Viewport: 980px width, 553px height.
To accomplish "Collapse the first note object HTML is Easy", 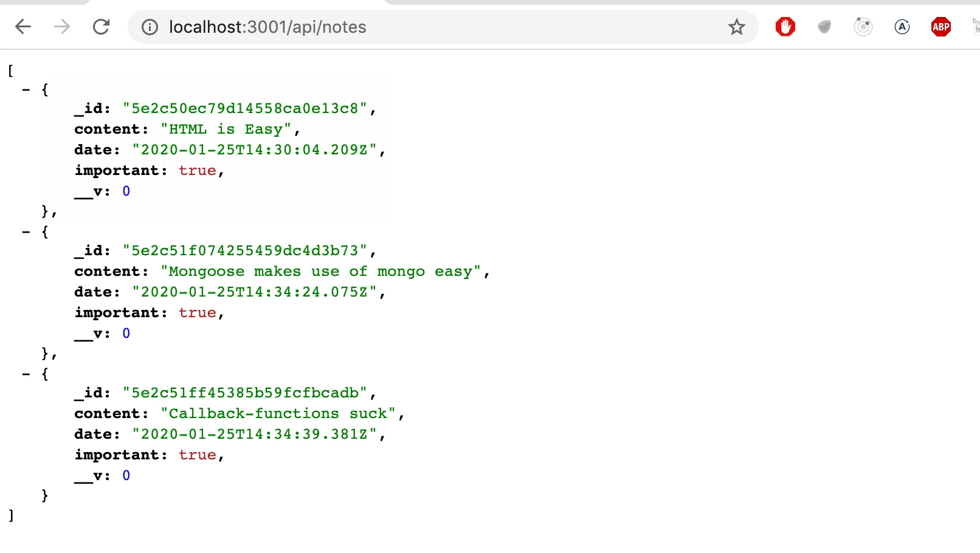I will [26, 89].
